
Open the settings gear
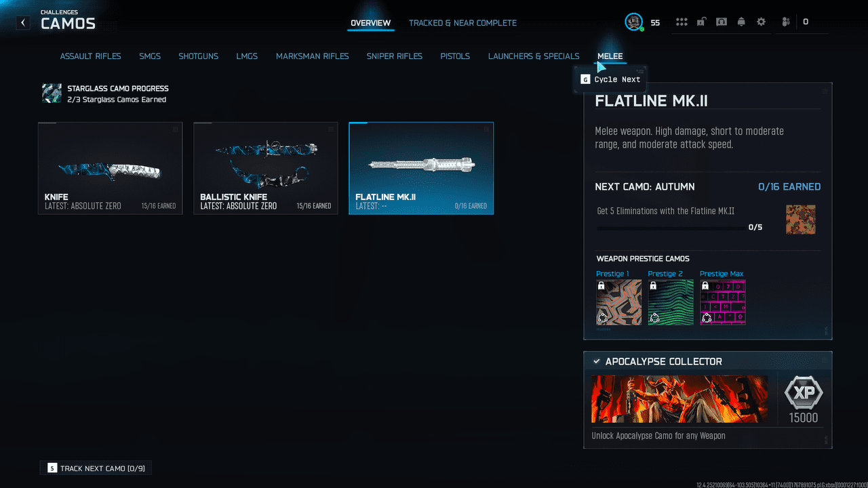pos(761,22)
